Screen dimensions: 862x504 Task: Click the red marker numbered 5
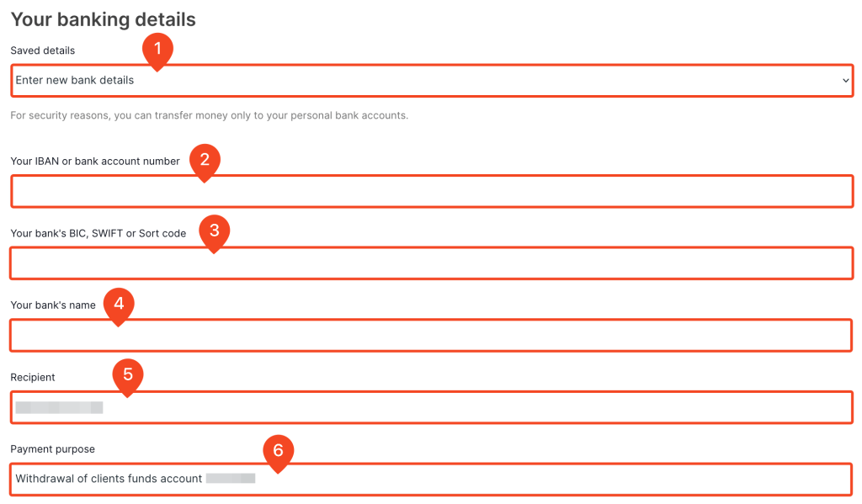[130, 375]
